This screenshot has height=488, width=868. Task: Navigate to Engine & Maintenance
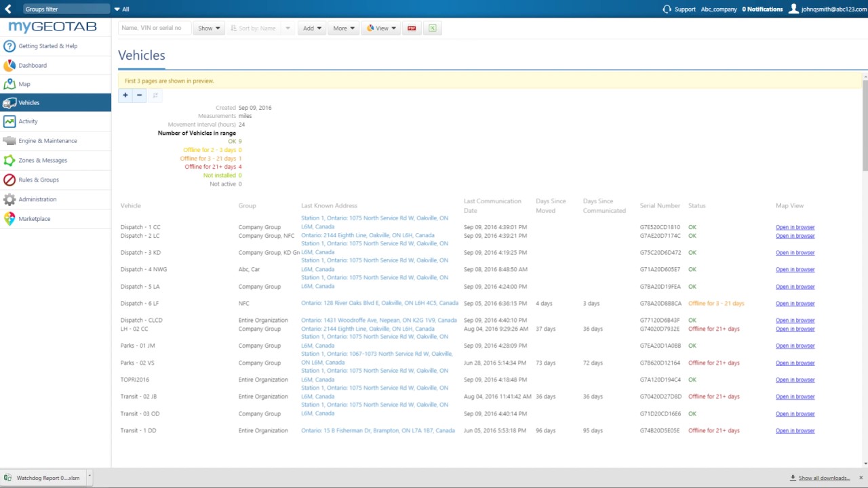point(47,141)
